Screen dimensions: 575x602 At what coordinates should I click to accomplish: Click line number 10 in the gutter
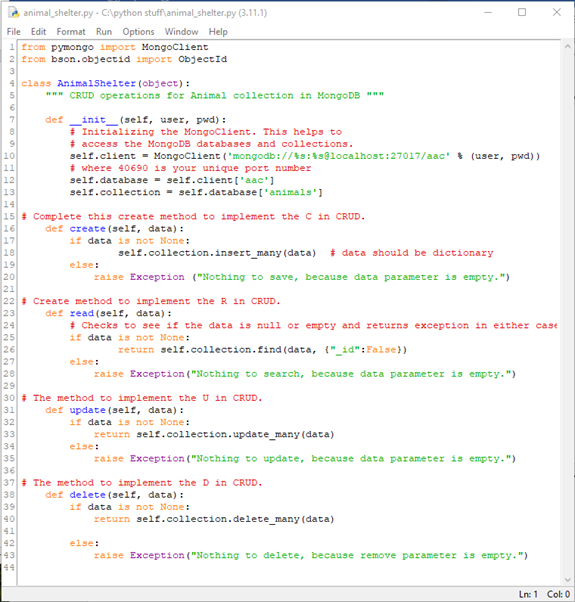pos(9,156)
